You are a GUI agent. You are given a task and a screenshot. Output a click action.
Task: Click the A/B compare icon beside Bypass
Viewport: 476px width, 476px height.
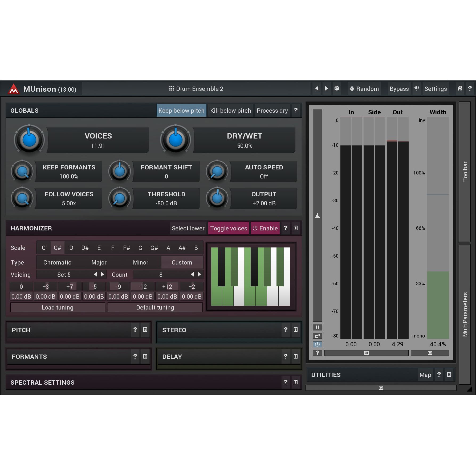coord(417,88)
